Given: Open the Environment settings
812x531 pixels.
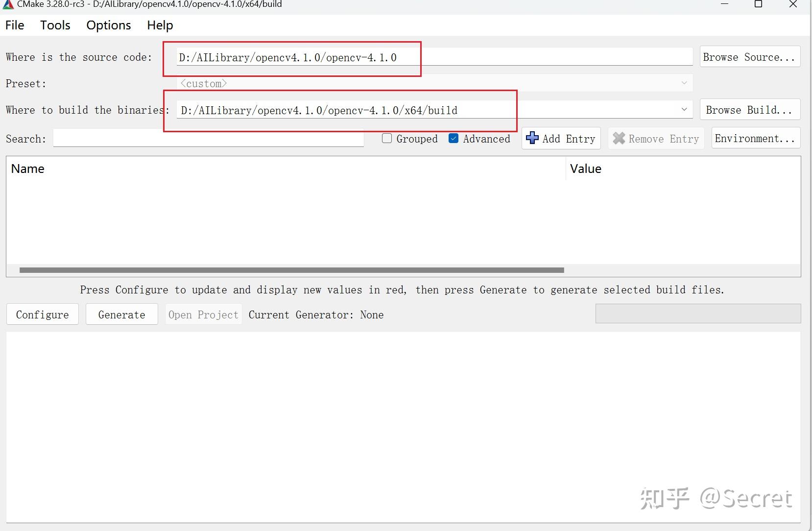Looking at the screenshot, I should pyautogui.click(x=756, y=138).
